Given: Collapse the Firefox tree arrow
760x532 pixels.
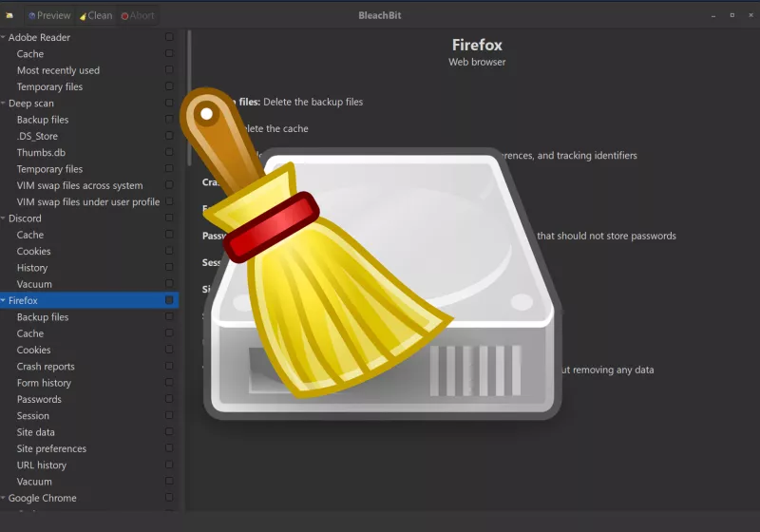Looking at the screenshot, I should pos(4,301).
